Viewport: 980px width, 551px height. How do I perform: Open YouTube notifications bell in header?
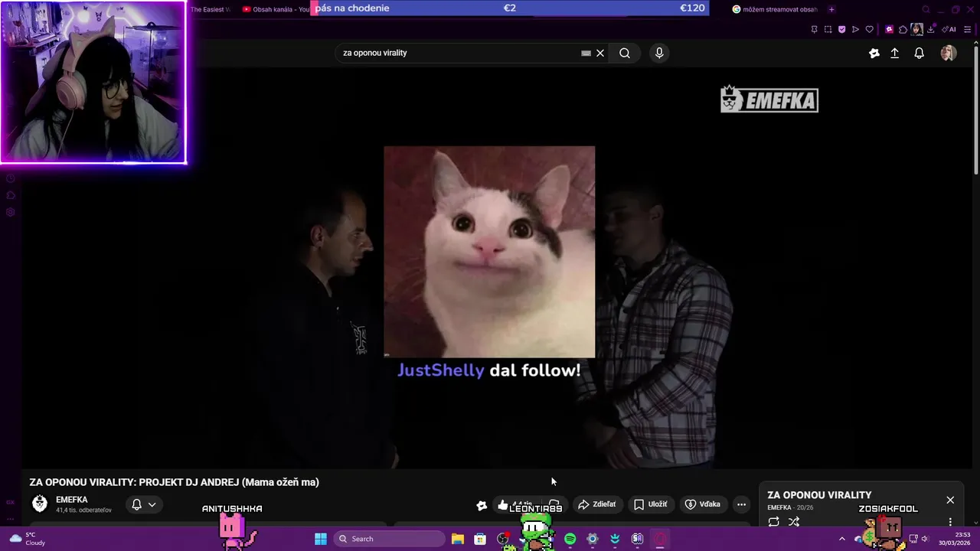tap(920, 53)
